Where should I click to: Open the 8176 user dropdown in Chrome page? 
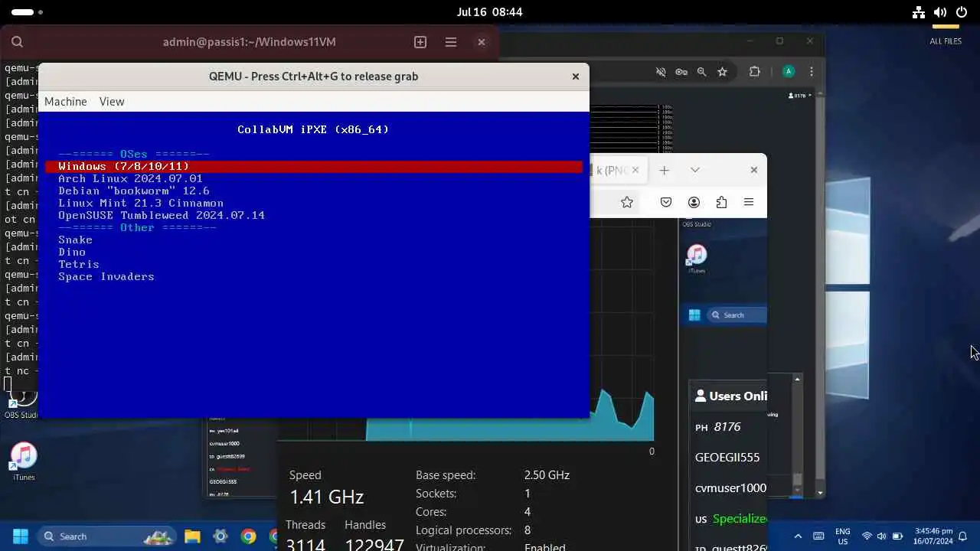click(799, 96)
